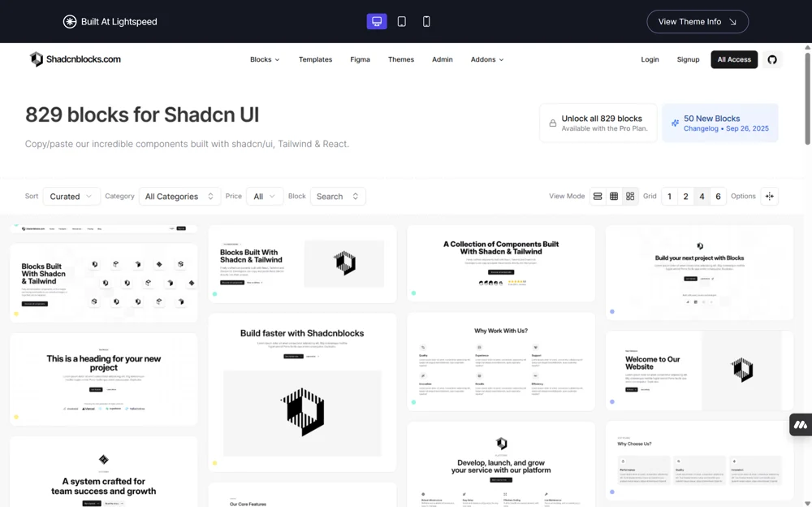The image size is (812, 507).
Task: Click the lock icon in Unlock all blocks
Action: pyautogui.click(x=552, y=123)
